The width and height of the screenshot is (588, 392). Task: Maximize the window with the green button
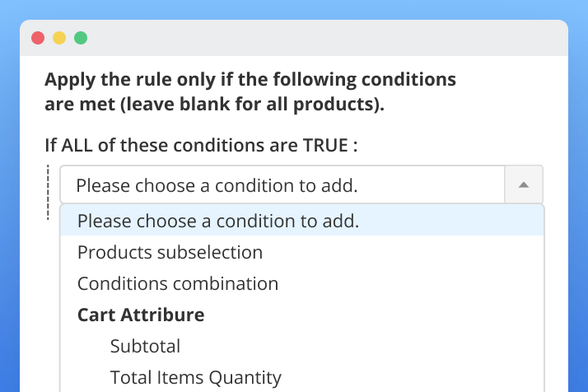tap(81, 38)
